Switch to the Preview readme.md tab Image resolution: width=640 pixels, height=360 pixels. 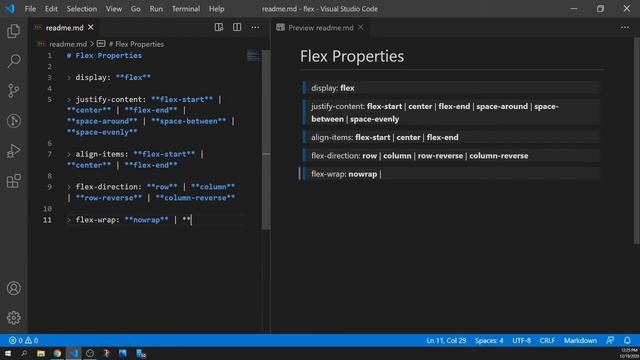[x=320, y=27]
